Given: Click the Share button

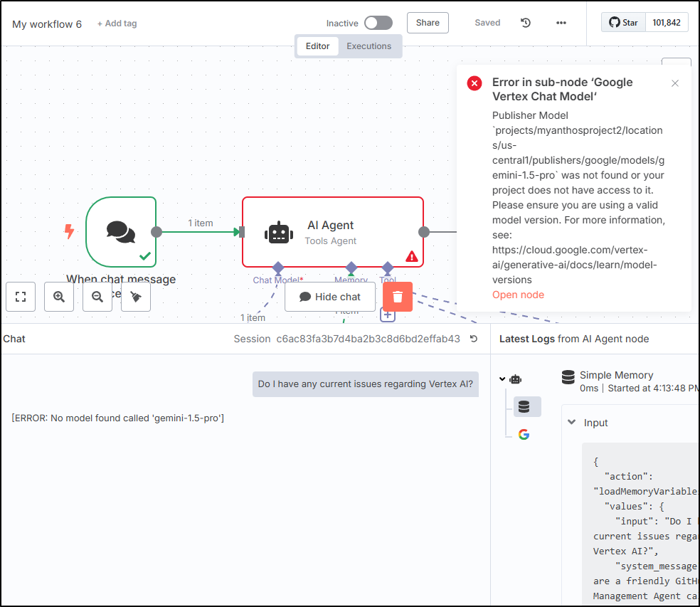Looking at the screenshot, I should click(428, 23).
